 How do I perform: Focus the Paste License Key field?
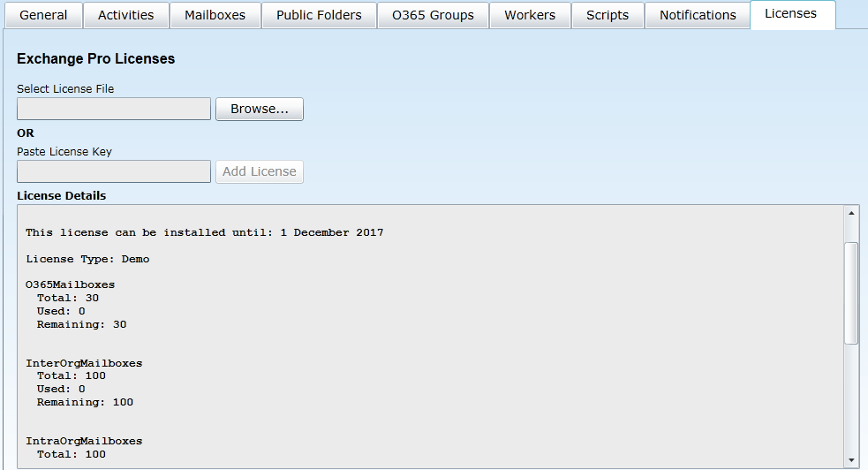click(x=114, y=171)
